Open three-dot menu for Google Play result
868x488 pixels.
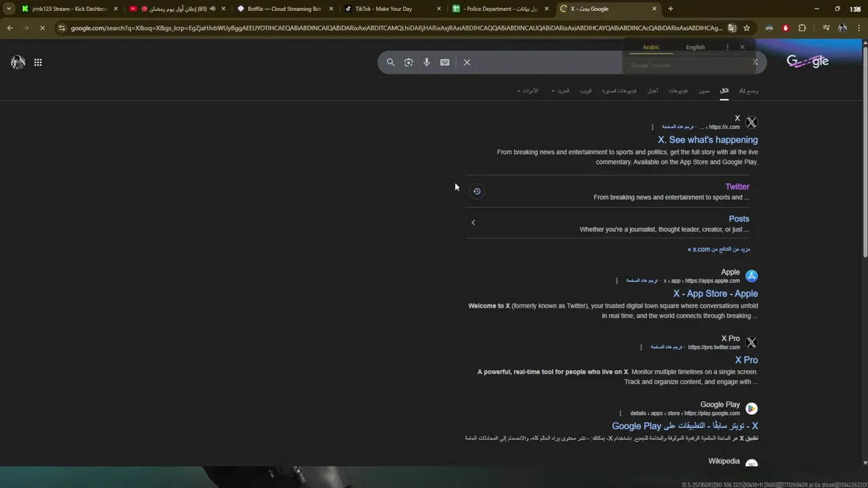[x=620, y=413]
